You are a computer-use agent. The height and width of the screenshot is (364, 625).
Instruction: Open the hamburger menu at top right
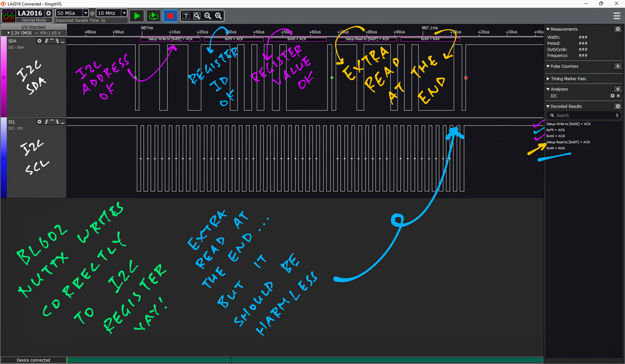[x=617, y=16]
